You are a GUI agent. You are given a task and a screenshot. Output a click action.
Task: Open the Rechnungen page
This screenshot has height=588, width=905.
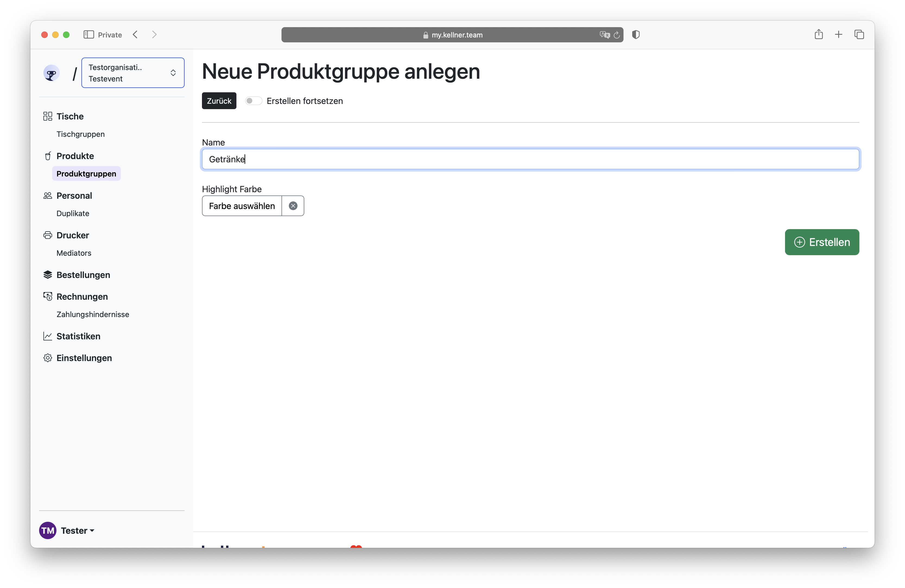[x=82, y=296]
